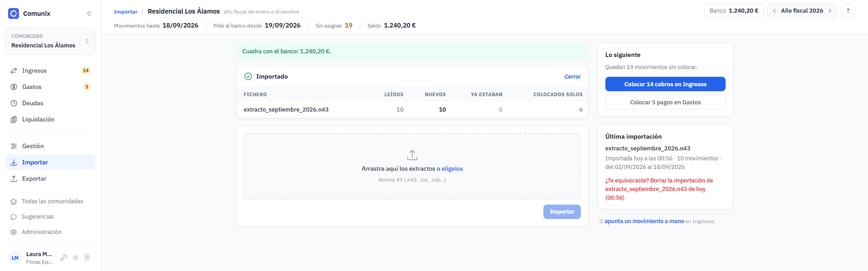
Task: Click the Quedan 19 movimientos sin colocar text
Action: [x=651, y=67]
